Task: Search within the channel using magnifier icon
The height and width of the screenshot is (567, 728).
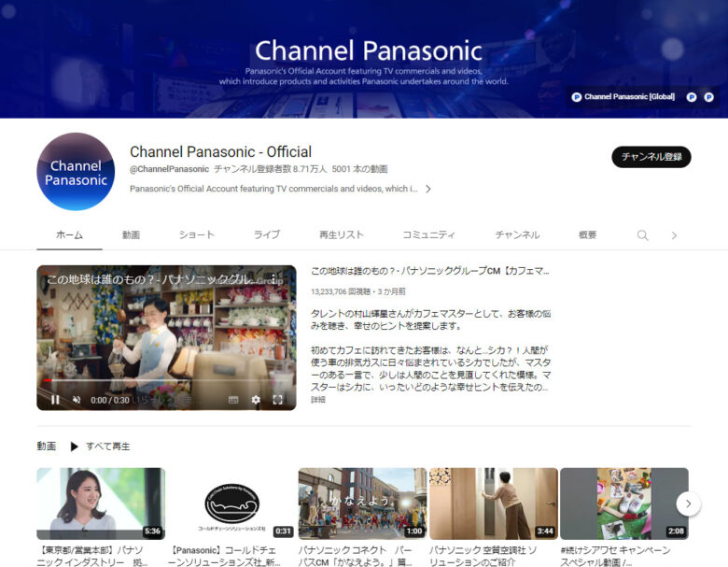Action: point(642,235)
